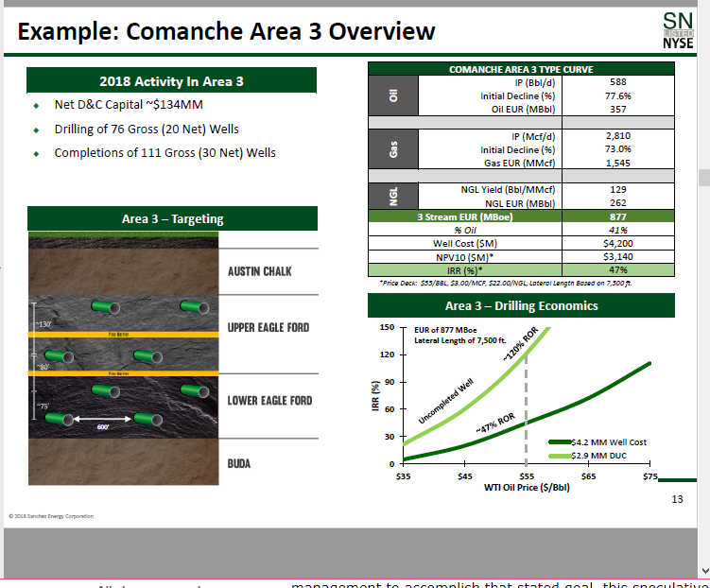710x588 pixels.
Task: Click the '$2.9 MM DUC' legend entry
Action: tap(588, 456)
